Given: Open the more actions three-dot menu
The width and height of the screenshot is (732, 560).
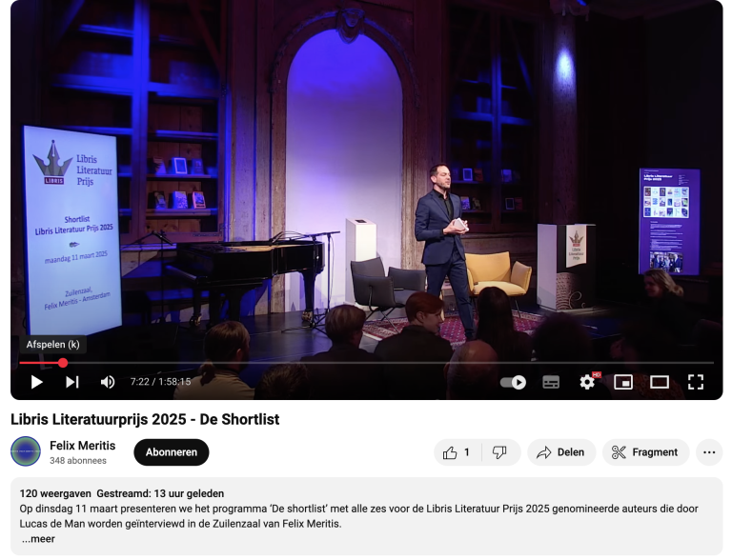Looking at the screenshot, I should pos(708,452).
